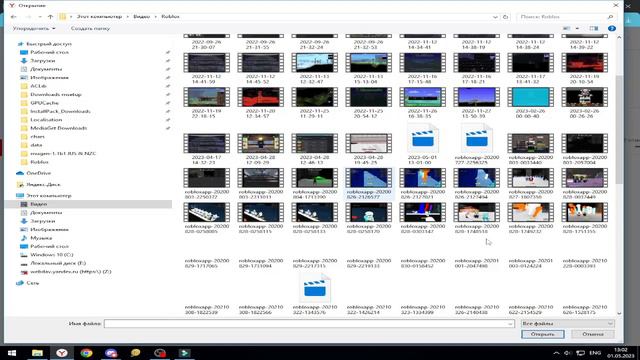640x360 pixels.
Task: Click Roblox in the address breadcrumb
Action: pos(170,17)
